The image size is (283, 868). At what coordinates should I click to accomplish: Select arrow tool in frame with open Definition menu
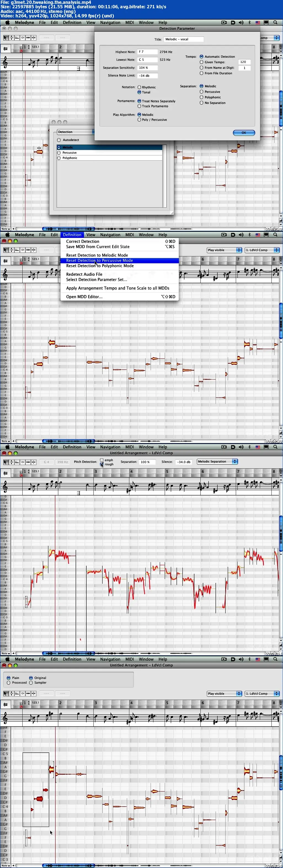6,250
